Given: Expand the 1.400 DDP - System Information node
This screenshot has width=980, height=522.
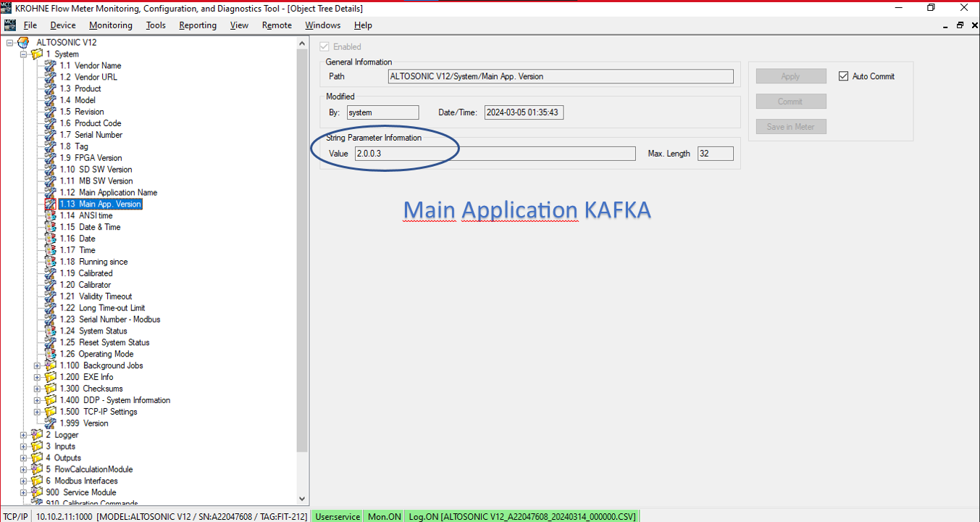Looking at the screenshot, I should point(38,400).
